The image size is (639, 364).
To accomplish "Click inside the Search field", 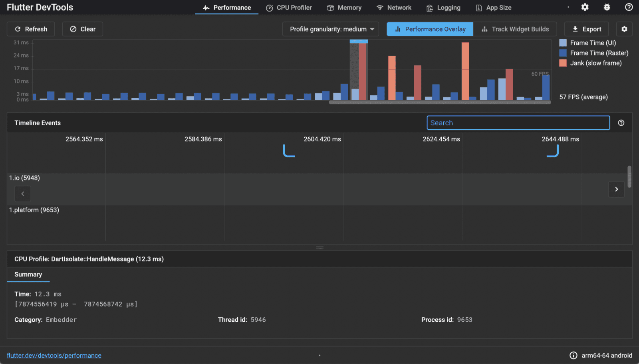I will click(x=518, y=123).
